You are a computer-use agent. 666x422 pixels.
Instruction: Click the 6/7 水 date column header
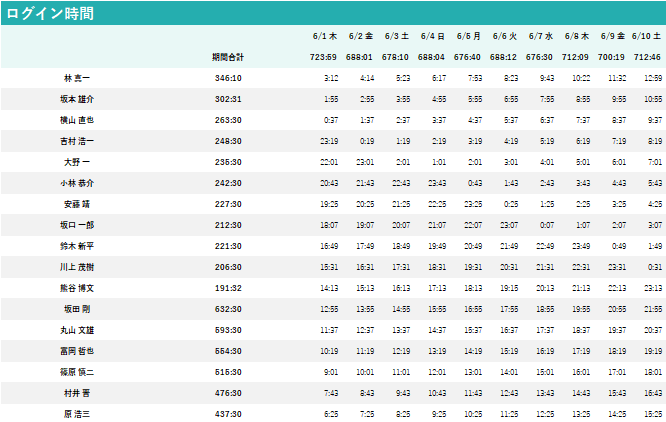coord(540,36)
